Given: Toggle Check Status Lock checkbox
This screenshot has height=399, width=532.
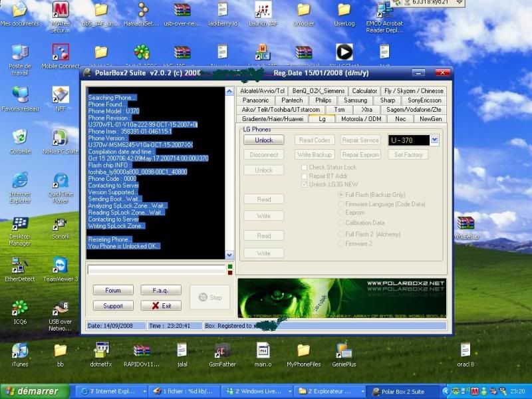Looking at the screenshot, I should (x=305, y=168).
